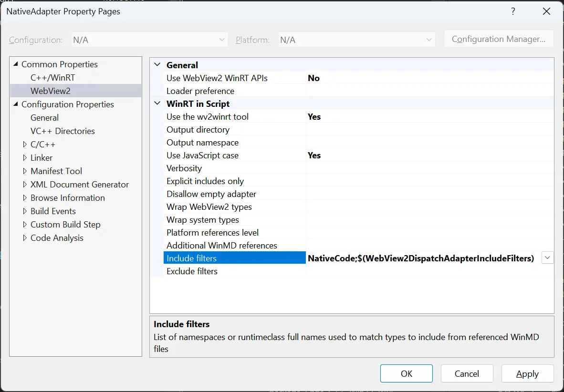Open the Configuration Manager
This screenshot has width=564, height=392.
point(498,39)
